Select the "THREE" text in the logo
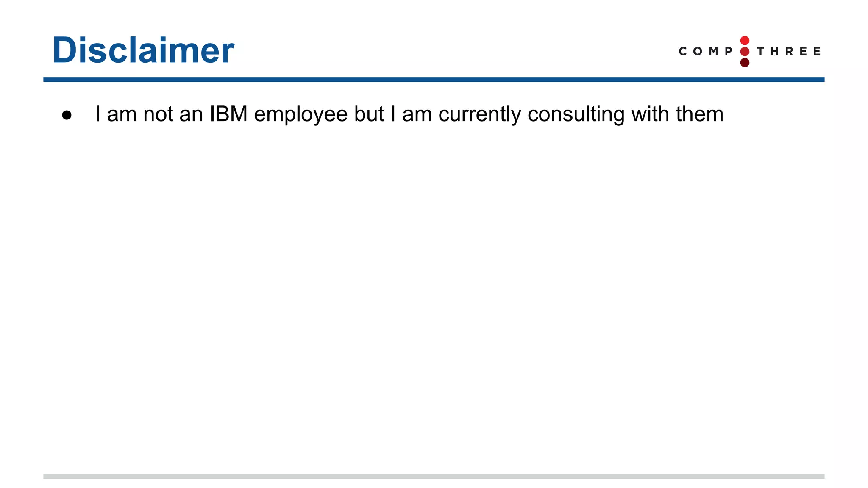 789,52
